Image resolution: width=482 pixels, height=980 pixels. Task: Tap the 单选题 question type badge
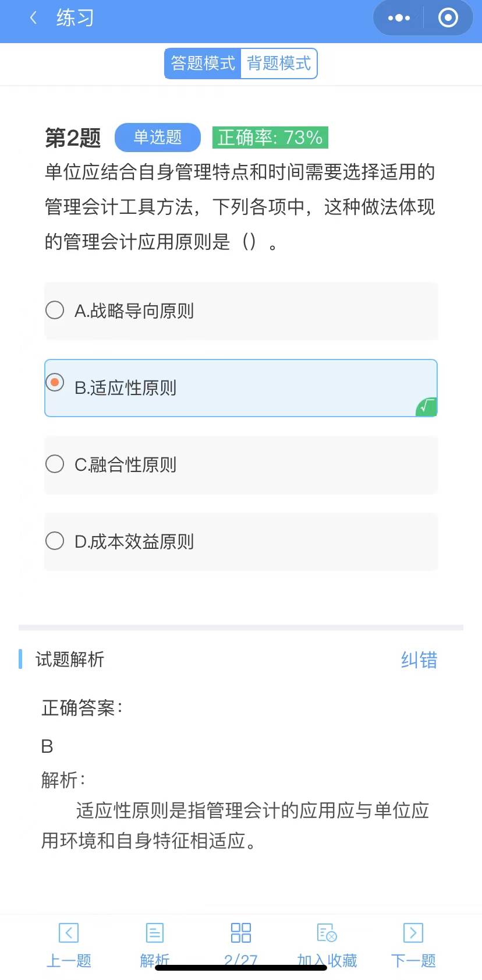click(x=157, y=138)
